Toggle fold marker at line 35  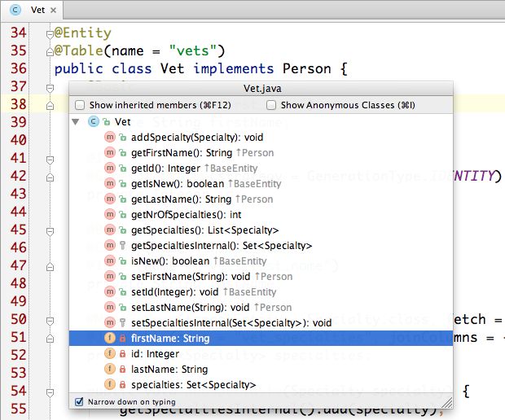click(x=50, y=52)
